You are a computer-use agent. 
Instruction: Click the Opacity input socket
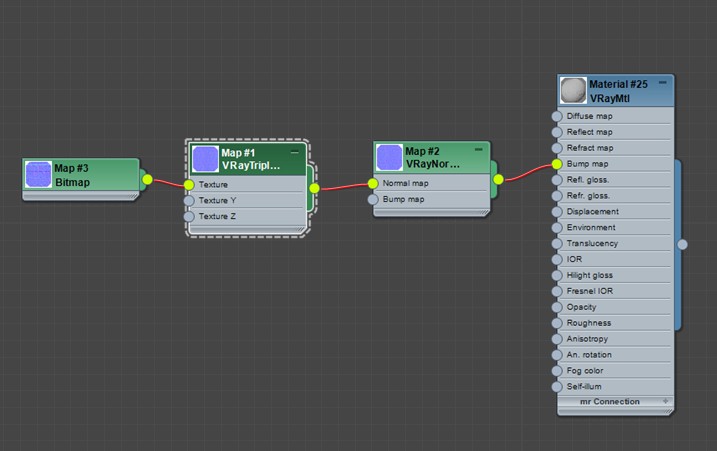(556, 307)
